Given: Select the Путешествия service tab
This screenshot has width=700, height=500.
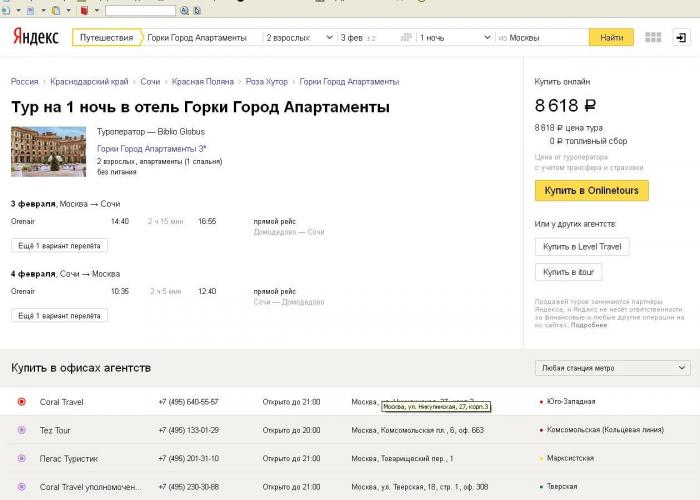Looking at the screenshot, I should tap(107, 38).
